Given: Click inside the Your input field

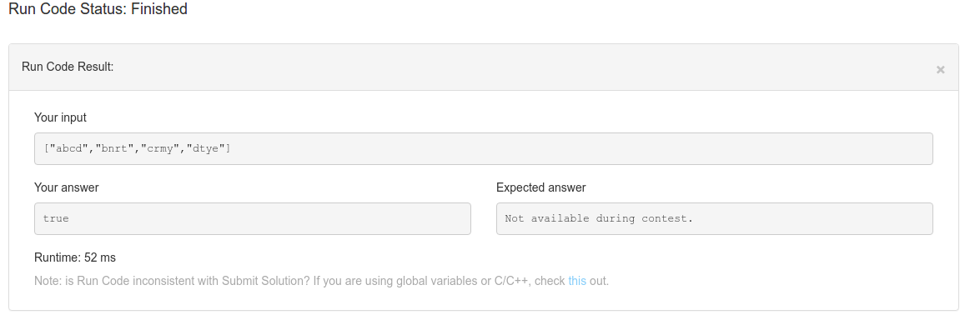Looking at the screenshot, I should (483, 148).
